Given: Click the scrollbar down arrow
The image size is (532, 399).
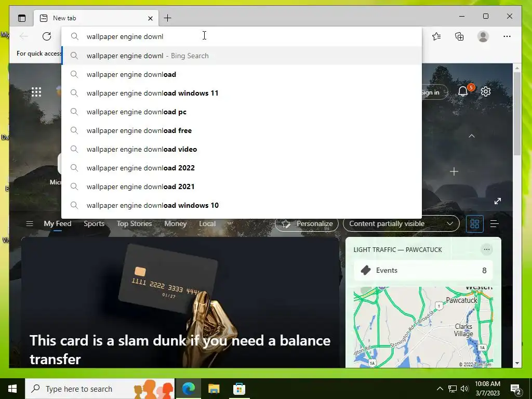Looking at the screenshot, I should pyautogui.click(x=517, y=363).
